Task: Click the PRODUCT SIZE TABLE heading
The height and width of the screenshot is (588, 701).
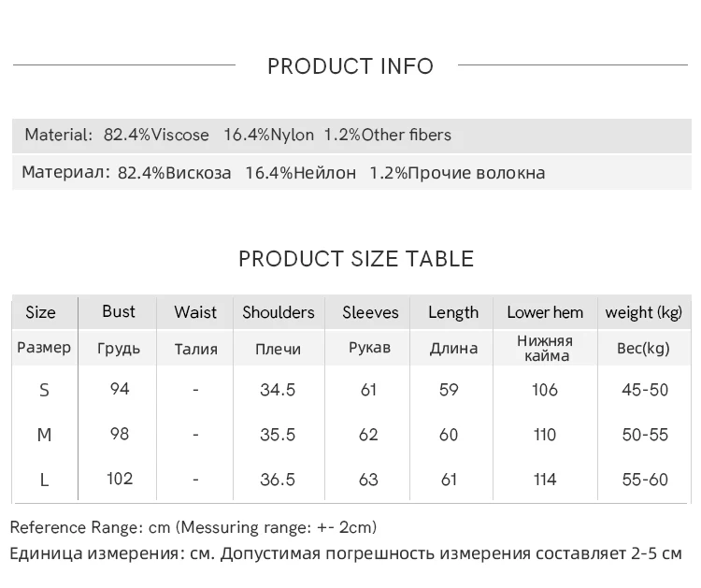Action: click(356, 259)
